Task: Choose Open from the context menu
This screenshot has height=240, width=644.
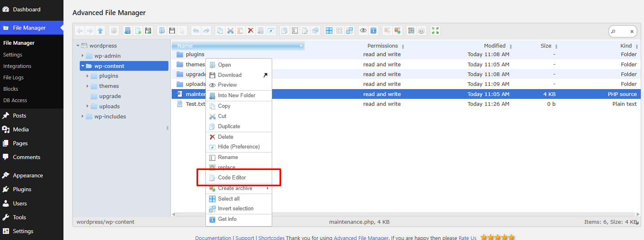Action: pos(239,65)
